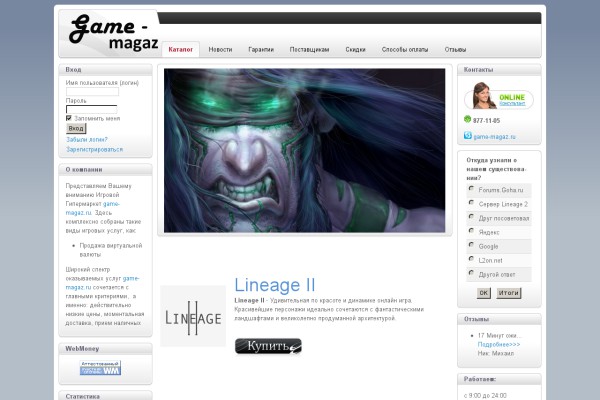600x400 pixels.
Task: Follow the Подробнее>>> review link
Action: coord(499,344)
